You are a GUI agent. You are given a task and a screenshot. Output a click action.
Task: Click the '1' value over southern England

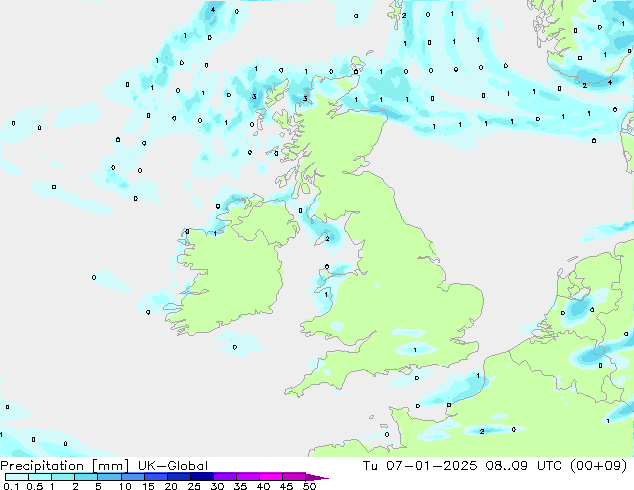click(415, 350)
